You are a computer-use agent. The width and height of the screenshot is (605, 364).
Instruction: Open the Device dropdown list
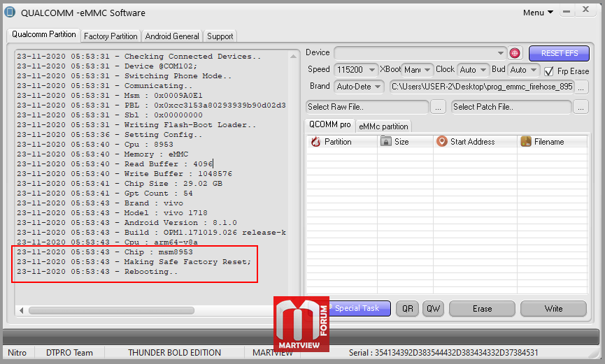point(500,53)
